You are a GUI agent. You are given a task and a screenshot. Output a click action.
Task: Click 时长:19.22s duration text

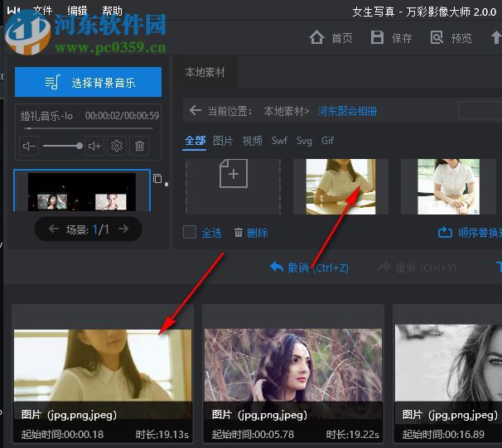click(x=353, y=434)
